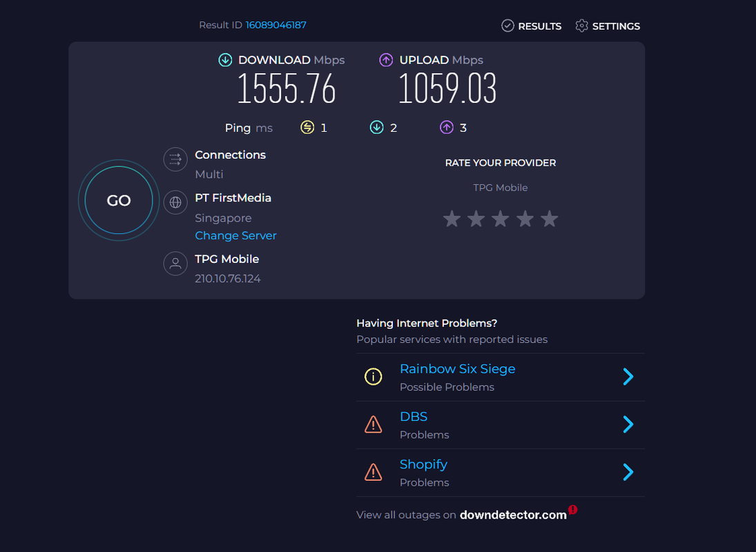Click the user profile icon by TPG Mobile
Screen dimensions: 756x552
[175, 264]
